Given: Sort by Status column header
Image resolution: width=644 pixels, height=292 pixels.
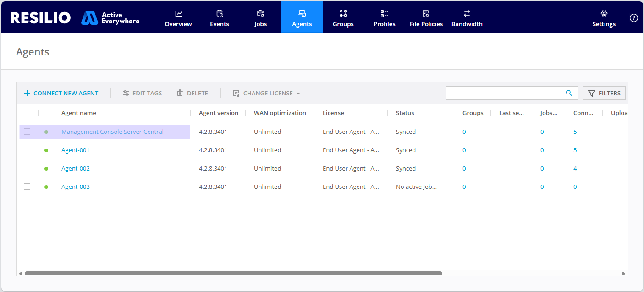Looking at the screenshot, I should click(x=405, y=113).
